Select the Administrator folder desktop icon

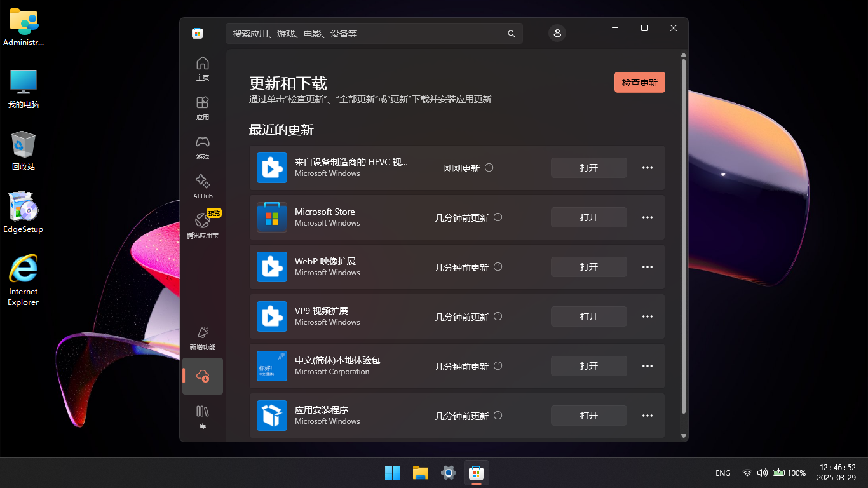pos(24,28)
